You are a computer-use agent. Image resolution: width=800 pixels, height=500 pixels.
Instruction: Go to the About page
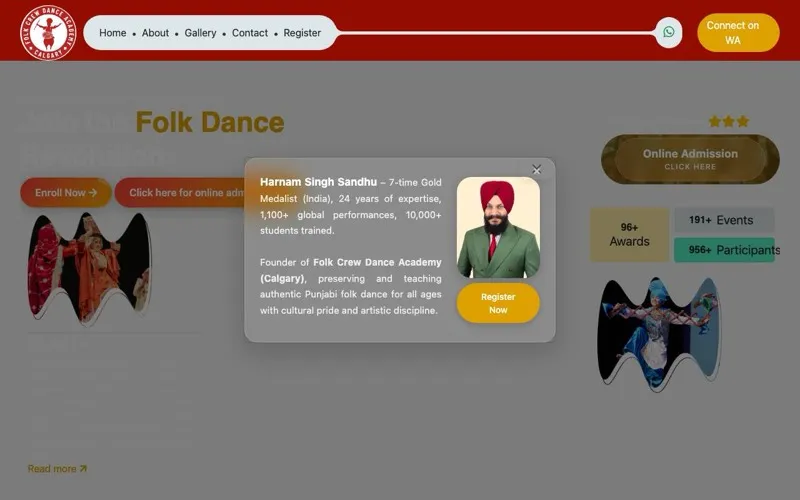tap(155, 33)
